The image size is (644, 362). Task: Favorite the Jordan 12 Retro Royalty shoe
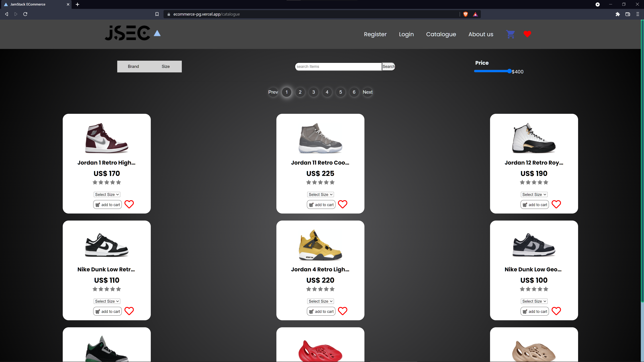[556, 204]
